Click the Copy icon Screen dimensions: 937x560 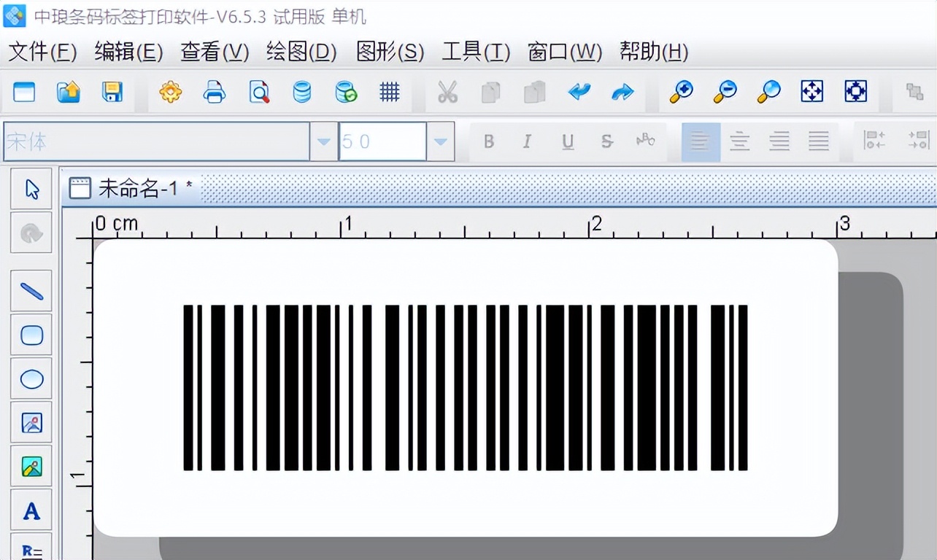(491, 92)
